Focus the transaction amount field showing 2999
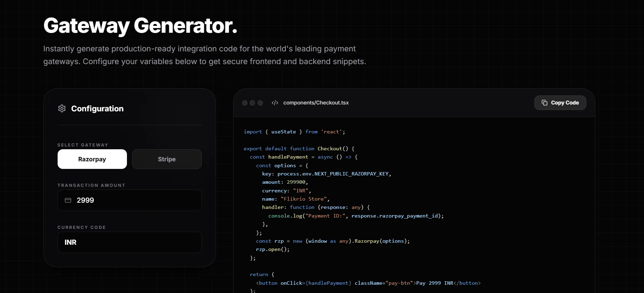 [130, 200]
